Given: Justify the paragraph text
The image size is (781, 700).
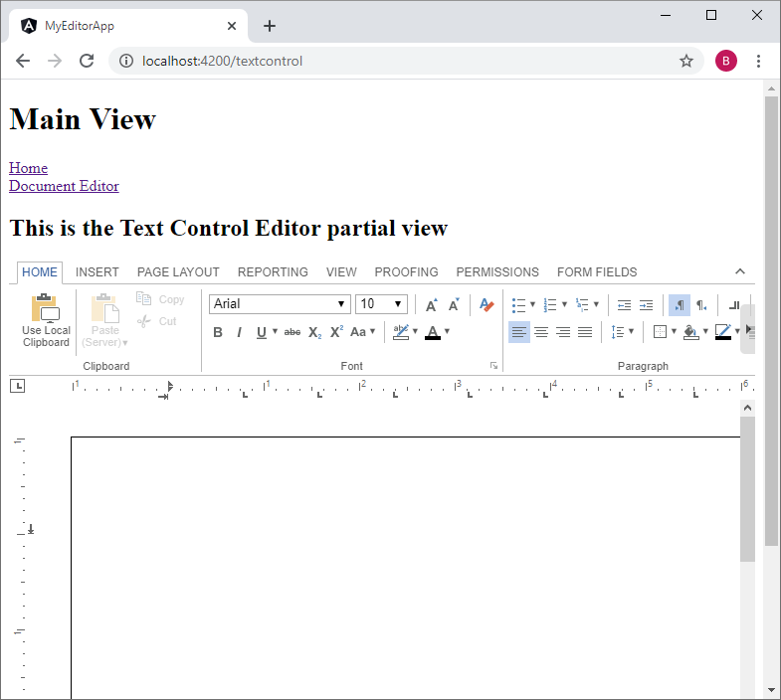Looking at the screenshot, I should click(585, 332).
